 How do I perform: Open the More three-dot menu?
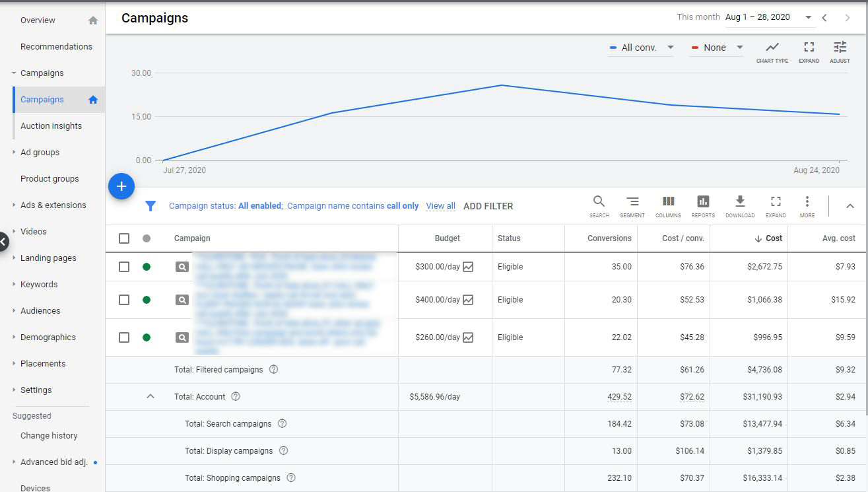coord(807,201)
